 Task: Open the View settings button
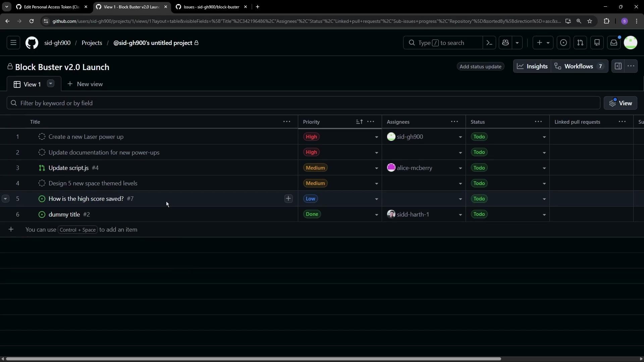pyautogui.click(x=621, y=103)
